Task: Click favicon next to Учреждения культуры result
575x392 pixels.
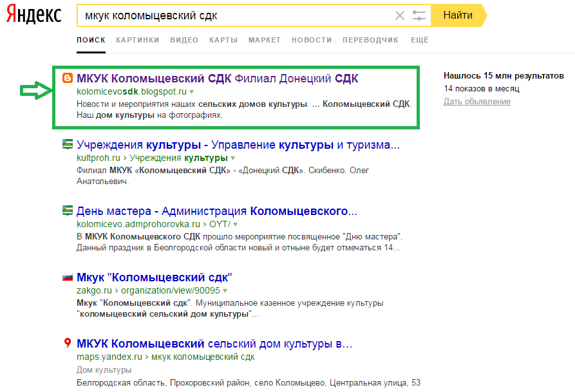Action: tap(68, 144)
